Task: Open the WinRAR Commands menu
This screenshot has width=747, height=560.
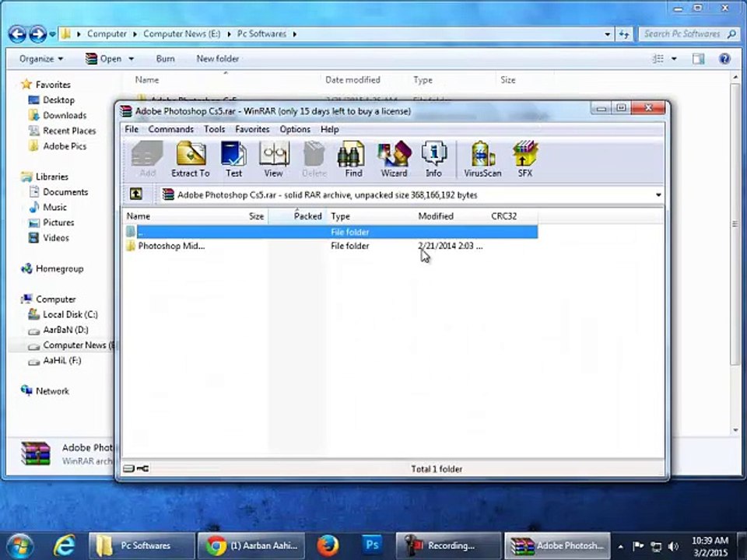Action: click(170, 129)
